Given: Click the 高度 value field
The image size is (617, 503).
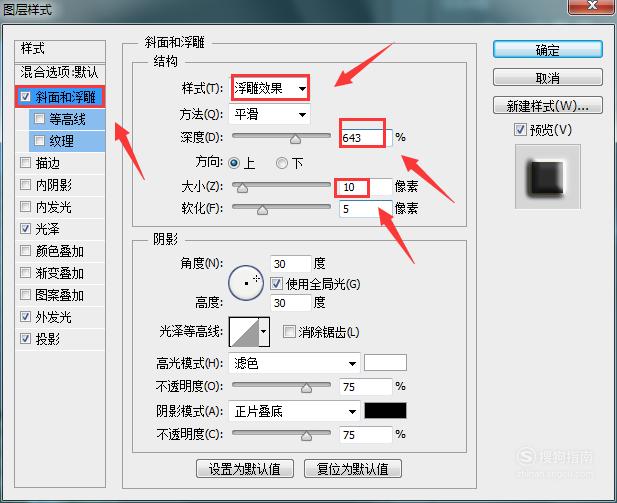Looking at the screenshot, I should pos(290,303).
